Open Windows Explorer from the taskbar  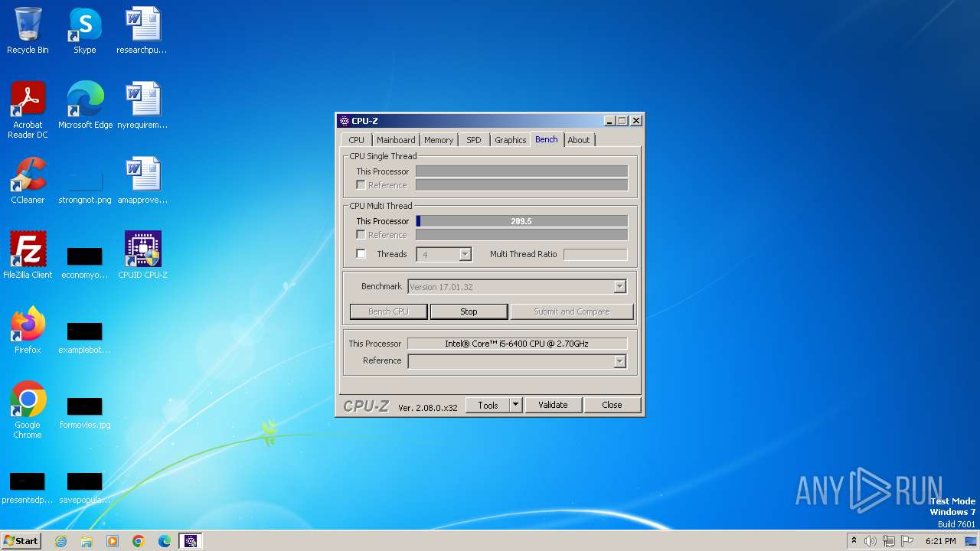tap(87, 541)
